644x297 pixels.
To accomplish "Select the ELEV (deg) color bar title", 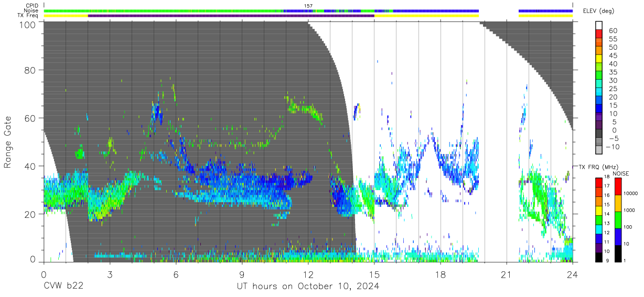I will pos(598,10).
